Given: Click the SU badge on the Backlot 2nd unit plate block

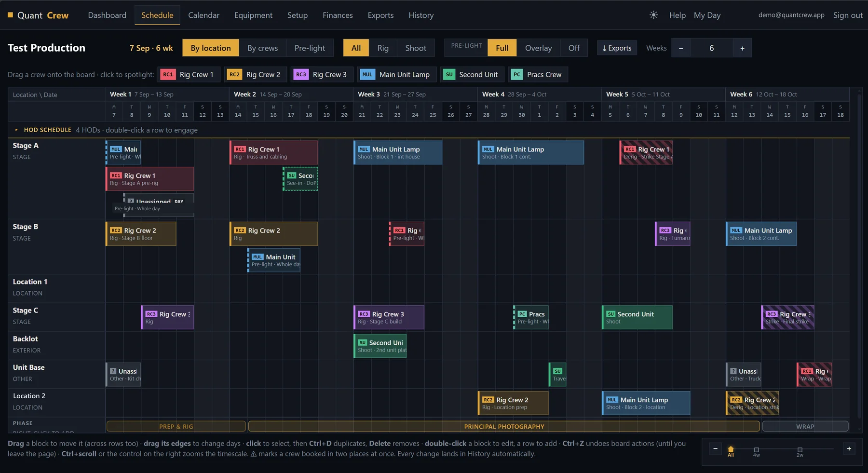Looking at the screenshot, I should tap(363, 343).
